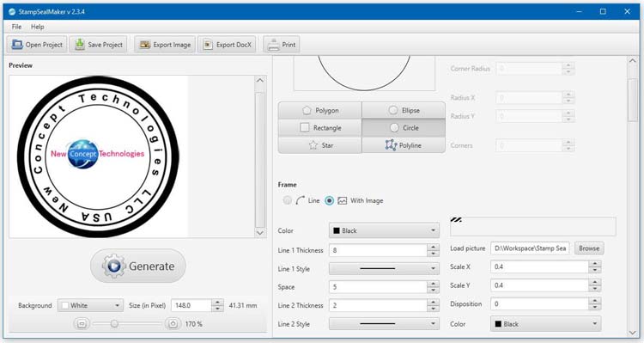Open the File menu

16,27
